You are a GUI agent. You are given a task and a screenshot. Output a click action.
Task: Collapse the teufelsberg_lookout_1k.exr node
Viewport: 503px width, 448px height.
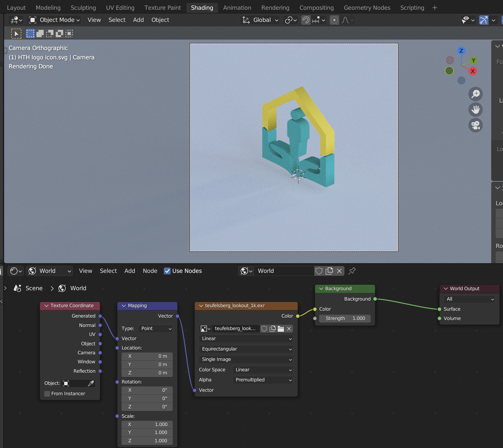tap(201, 306)
